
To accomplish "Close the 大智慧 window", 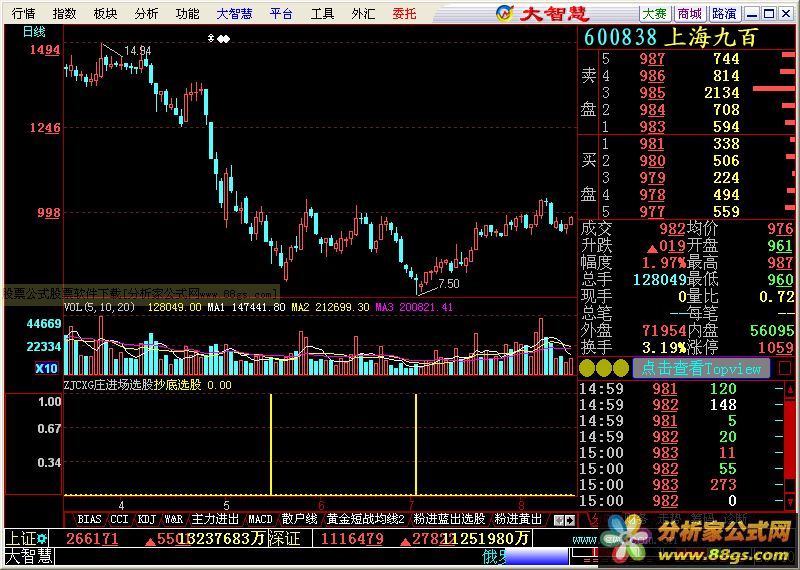I will click(x=786, y=14).
